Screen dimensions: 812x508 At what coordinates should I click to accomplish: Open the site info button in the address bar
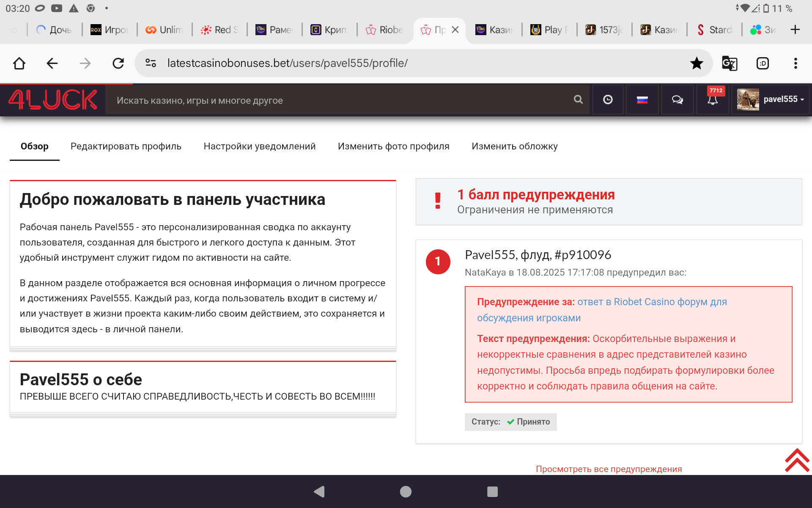point(151,63)
